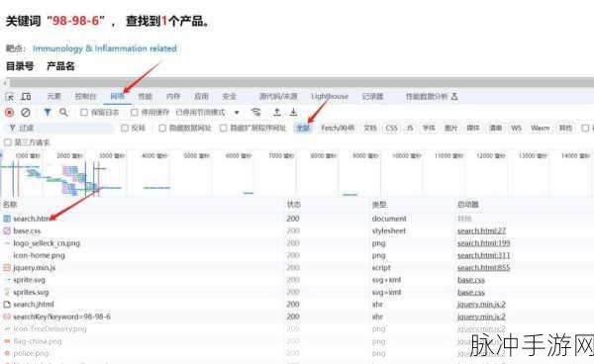This screenshot has height=364, width=594.
Task: Switch to the 控制台 tab
Action: (x=85, y=97)
